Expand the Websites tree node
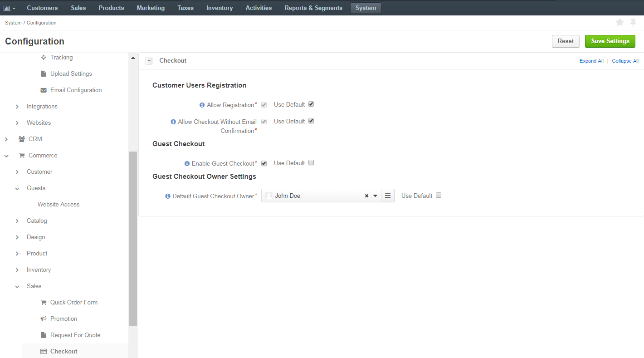Viewport: 644px width, 358px height. (17, 123)
